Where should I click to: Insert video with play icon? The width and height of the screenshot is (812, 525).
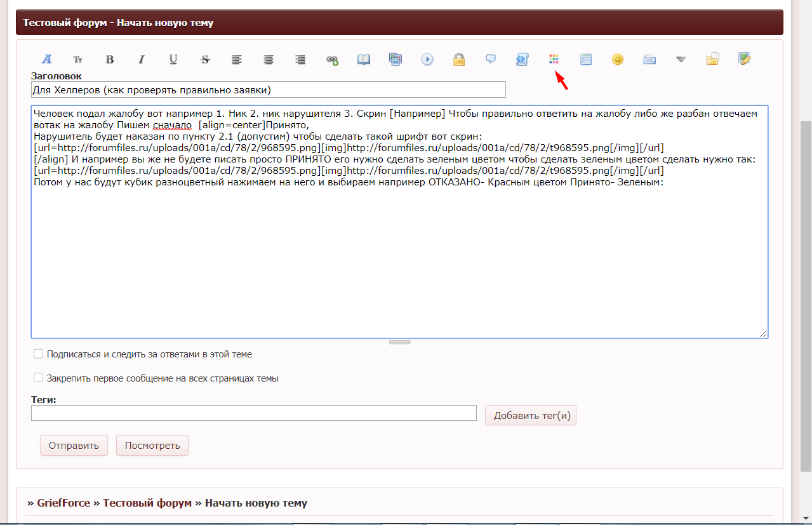(x=427, y=60)
